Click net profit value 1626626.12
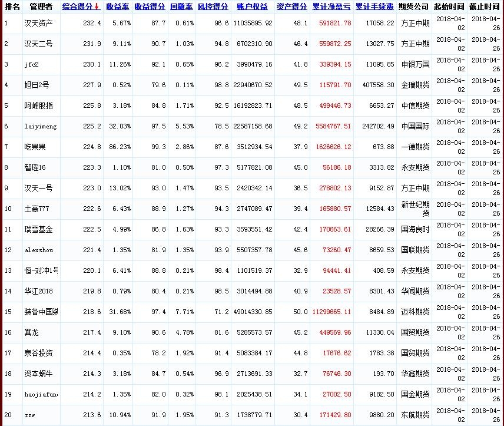 coord(333,147)
